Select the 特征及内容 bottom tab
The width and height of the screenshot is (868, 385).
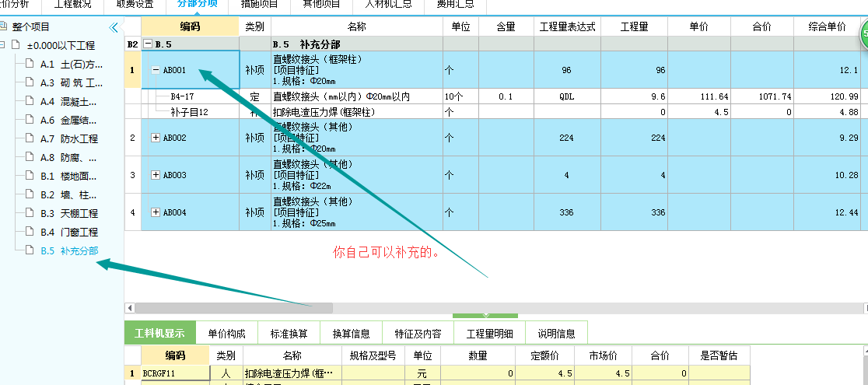tap(418, 334)
